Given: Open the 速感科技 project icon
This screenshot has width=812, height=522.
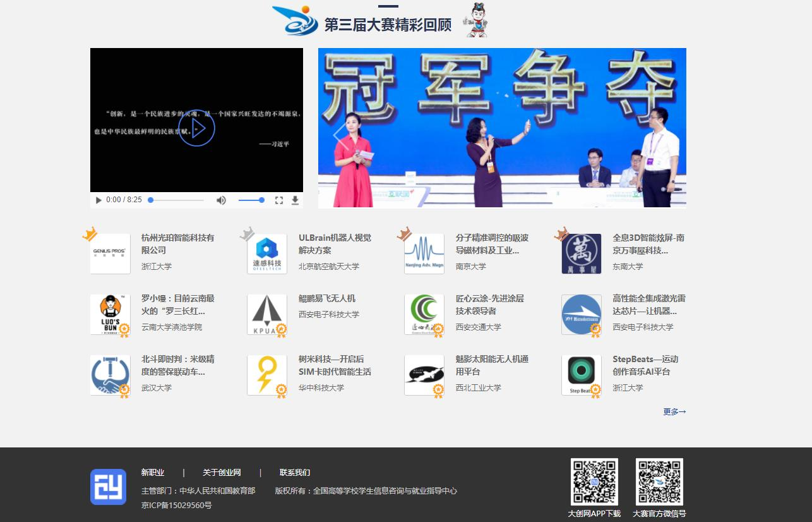Looking at the screenshot, I should tap(267, 253).
